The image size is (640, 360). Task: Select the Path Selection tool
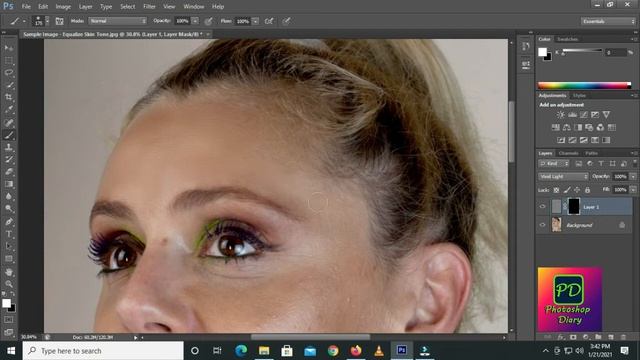(x=9, y=246)
